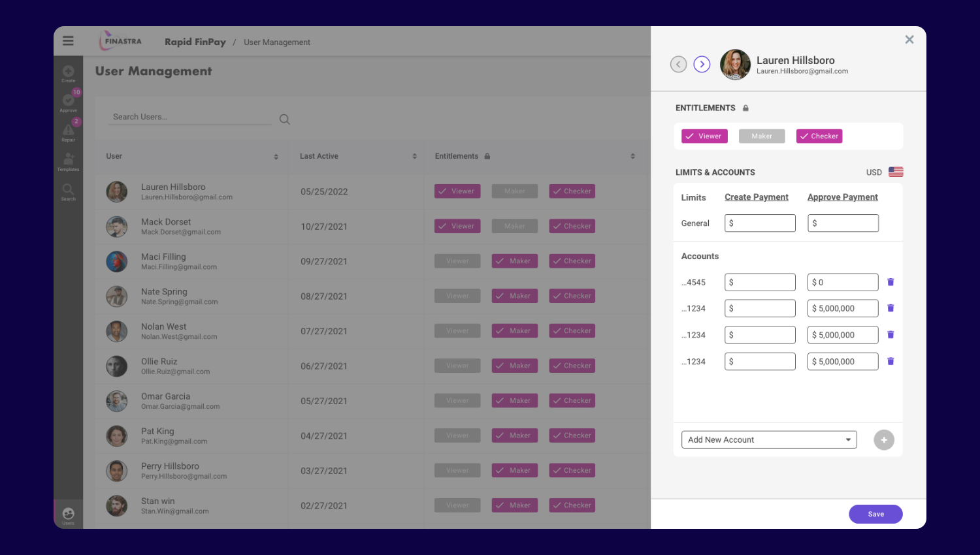This screenshot has width=980, height=555.
Task: Enable the Maker entitlement for Lauren Hillsboro
Action: [762, 136]
